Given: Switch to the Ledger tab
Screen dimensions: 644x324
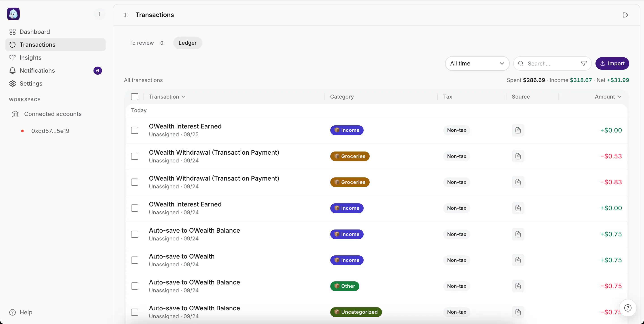Looking at the screenshot, I should tap(188, 43).
